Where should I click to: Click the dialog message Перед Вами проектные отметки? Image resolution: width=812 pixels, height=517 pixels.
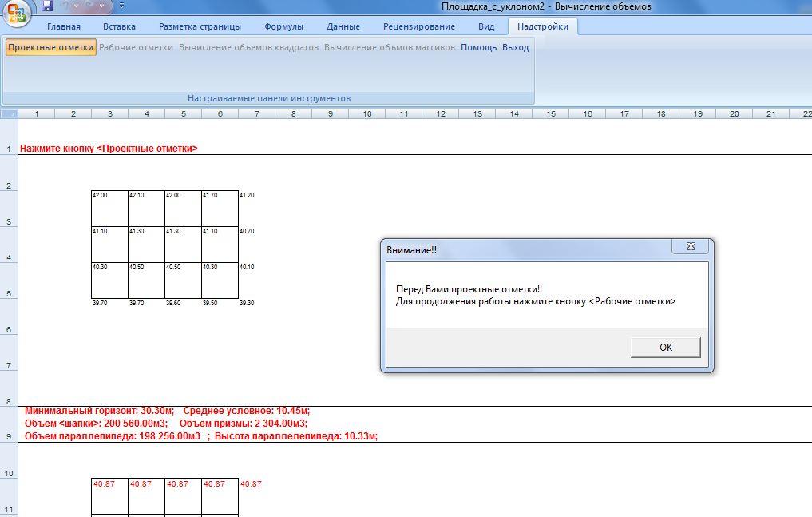click(469, 289)
